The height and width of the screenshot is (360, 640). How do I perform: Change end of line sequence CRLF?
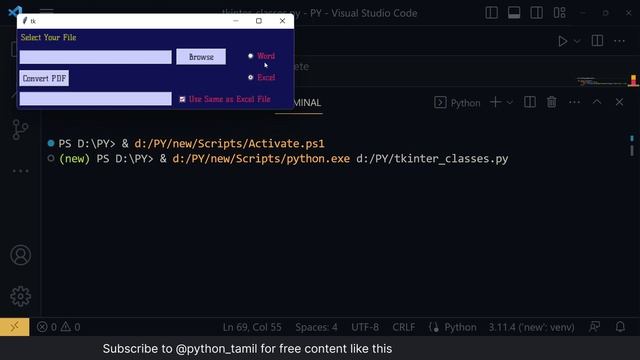point(404,327)
